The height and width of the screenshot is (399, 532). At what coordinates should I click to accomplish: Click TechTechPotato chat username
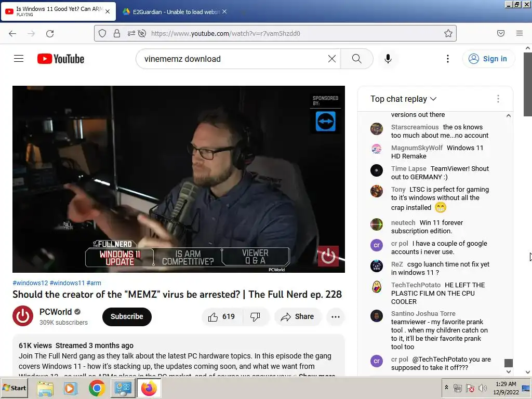tap(416, 285)
